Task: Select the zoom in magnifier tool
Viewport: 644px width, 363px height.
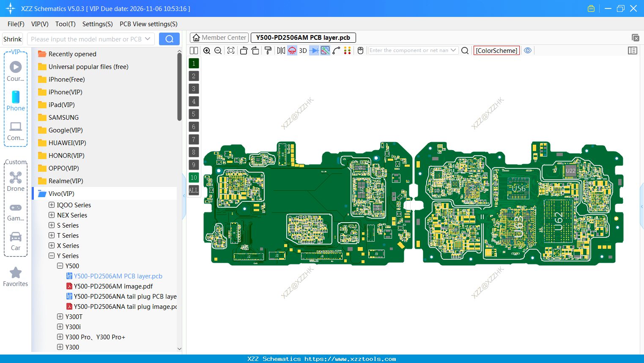Action: pyautogui.click(x=207, y=50)
